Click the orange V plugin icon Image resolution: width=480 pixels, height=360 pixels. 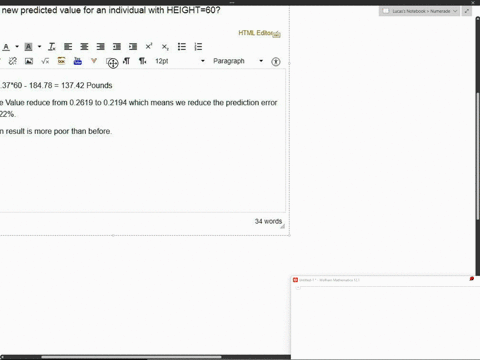(94, 61)
